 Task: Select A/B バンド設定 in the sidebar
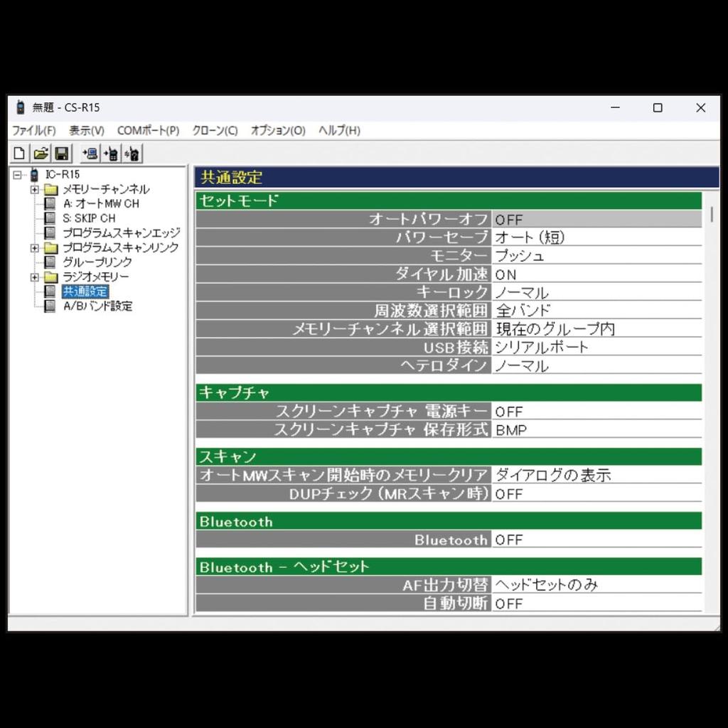[x=96, y=306]
